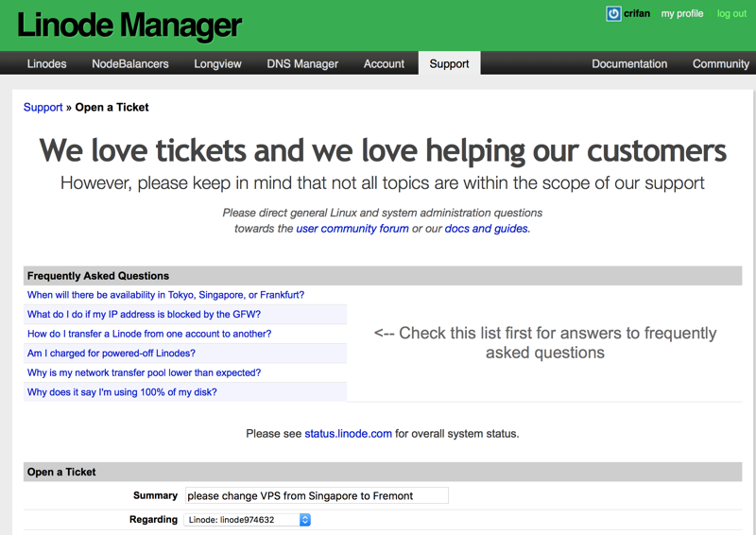Image resolution: width=756 pixels, height=535 pixels.
Task: Open the crifan username link
Action: coord(636,13)
